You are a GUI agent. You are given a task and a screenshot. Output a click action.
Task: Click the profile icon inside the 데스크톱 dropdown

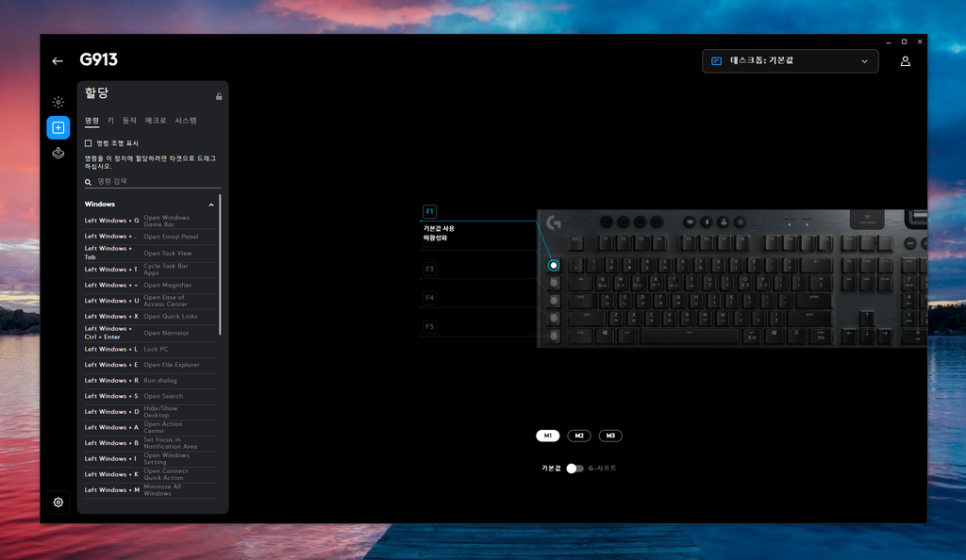pos(716,61)
